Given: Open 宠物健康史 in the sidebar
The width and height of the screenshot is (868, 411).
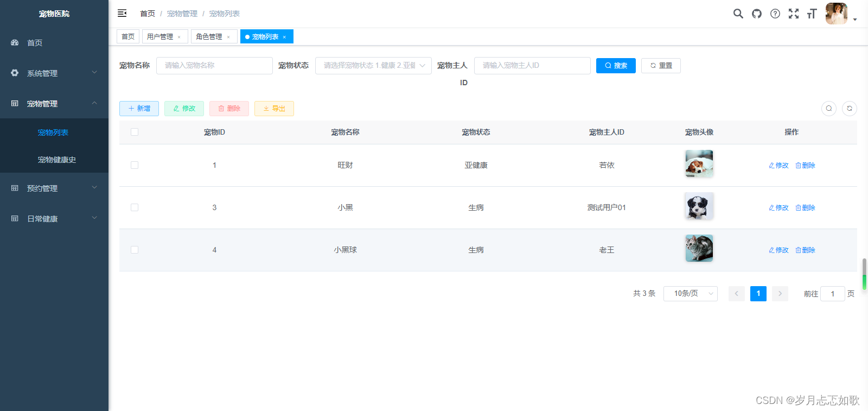Looking at the screenshot, I should 54,160.
